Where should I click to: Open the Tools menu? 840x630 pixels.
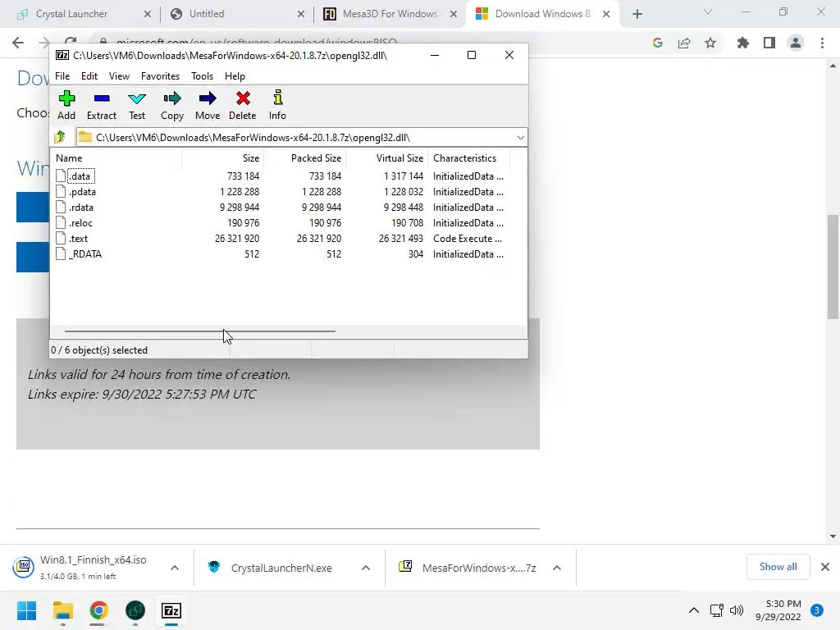(x=202, y=76)
